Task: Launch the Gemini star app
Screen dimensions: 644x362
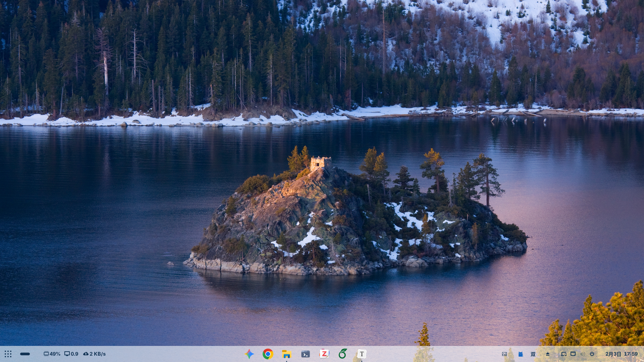Action: (249, 354)
